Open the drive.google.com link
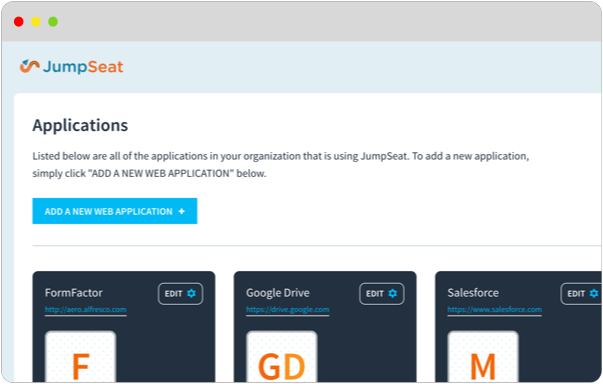This screenshot has width=603, height=384. pyautogui.click(x=288, y=310)
